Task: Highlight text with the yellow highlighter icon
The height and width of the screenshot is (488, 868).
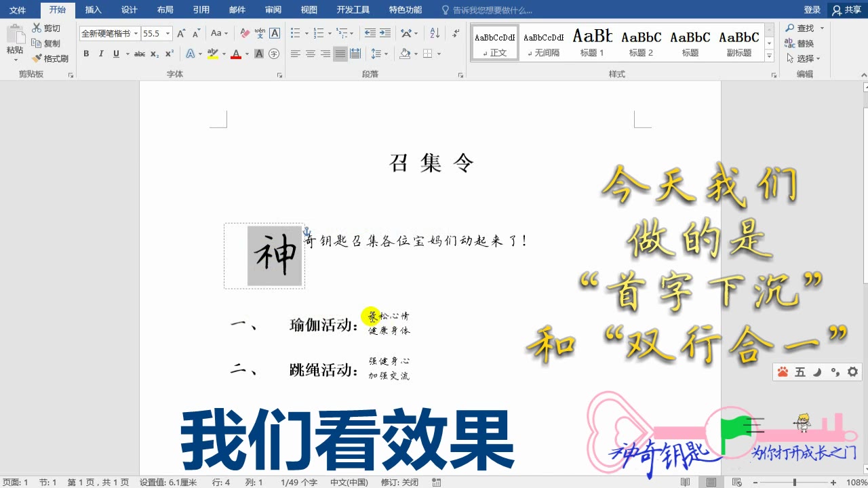Action: click(x=212, y=54)
